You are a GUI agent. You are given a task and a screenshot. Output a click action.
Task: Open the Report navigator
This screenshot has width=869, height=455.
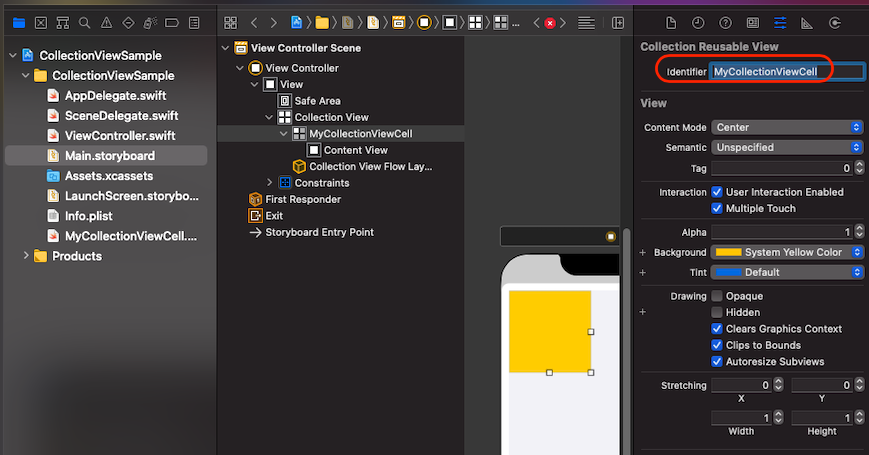(194, 23)
